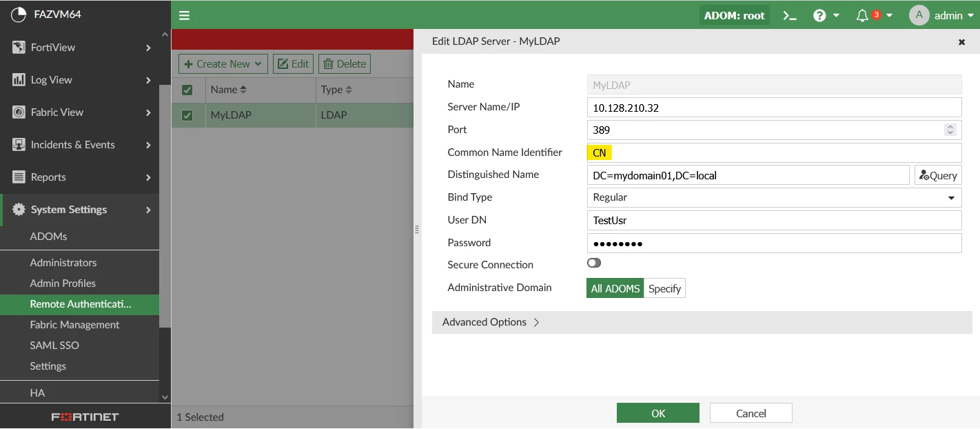The height and width of the screenshot is (429, 980).
Task: Open the admin user dropdown arrow
Action: [970, 15]
